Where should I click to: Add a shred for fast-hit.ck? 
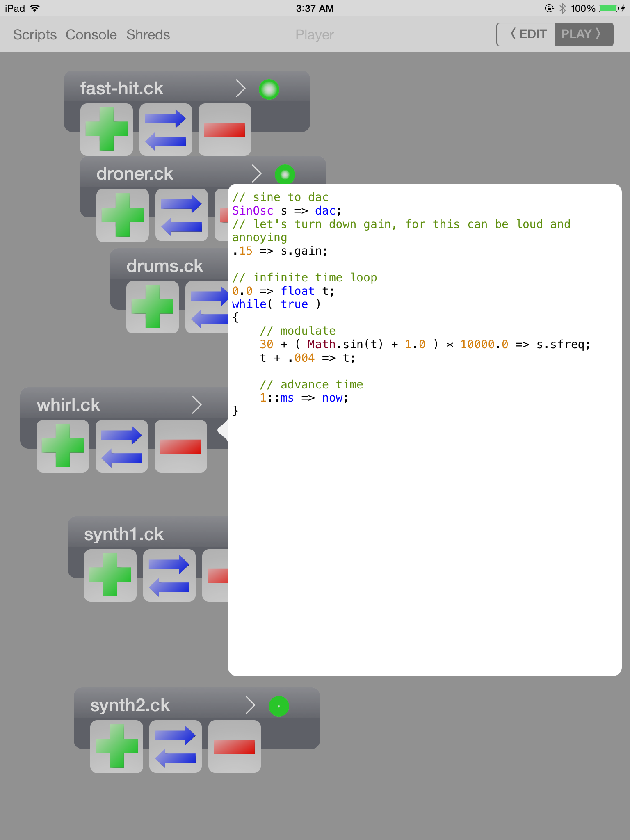point(107,129)
